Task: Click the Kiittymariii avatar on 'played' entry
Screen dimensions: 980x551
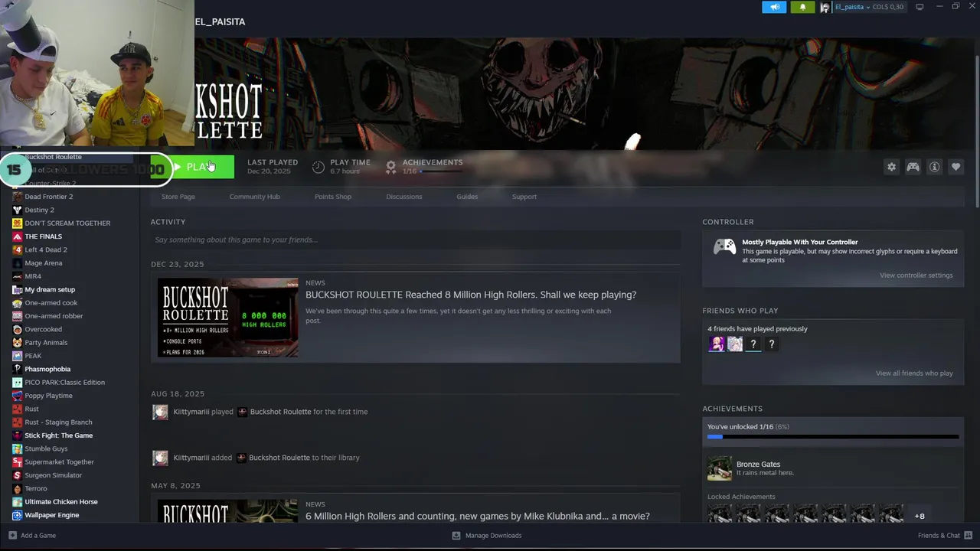Action: point(160,412)
